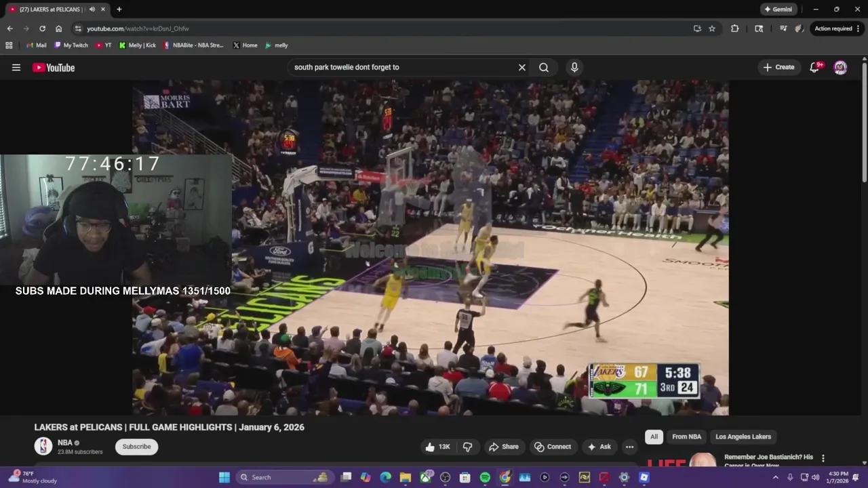
Task: Open the My Twitch bookmark
Action: coord(71,45)
